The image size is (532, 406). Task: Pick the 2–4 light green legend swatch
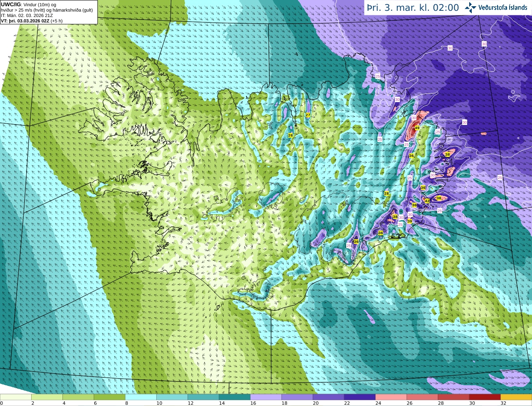(47, 397)
